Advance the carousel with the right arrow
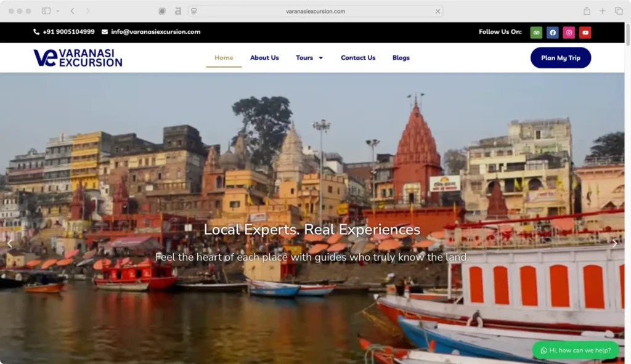The image size is (631, 364). pos(614,243)
